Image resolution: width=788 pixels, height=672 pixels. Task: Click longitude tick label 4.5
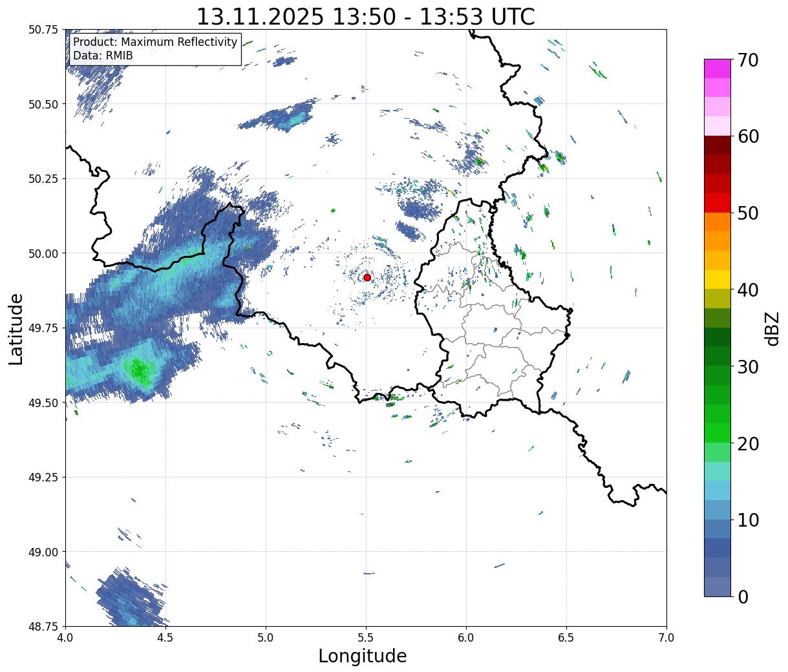(165, 638)
